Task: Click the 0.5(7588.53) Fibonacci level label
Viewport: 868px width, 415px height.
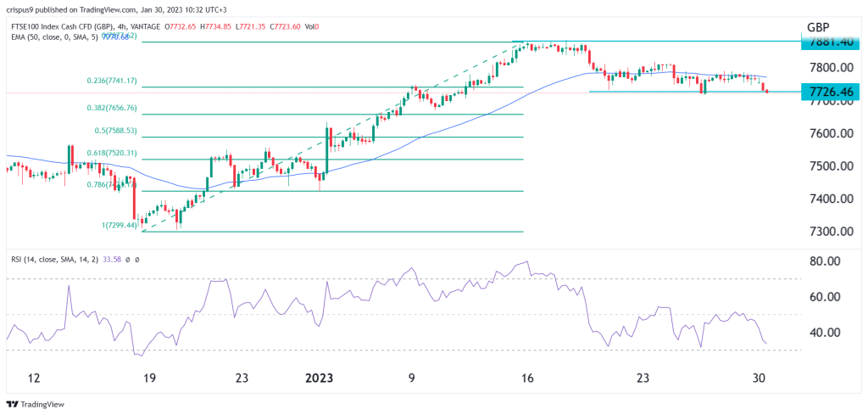Action: 116,132
